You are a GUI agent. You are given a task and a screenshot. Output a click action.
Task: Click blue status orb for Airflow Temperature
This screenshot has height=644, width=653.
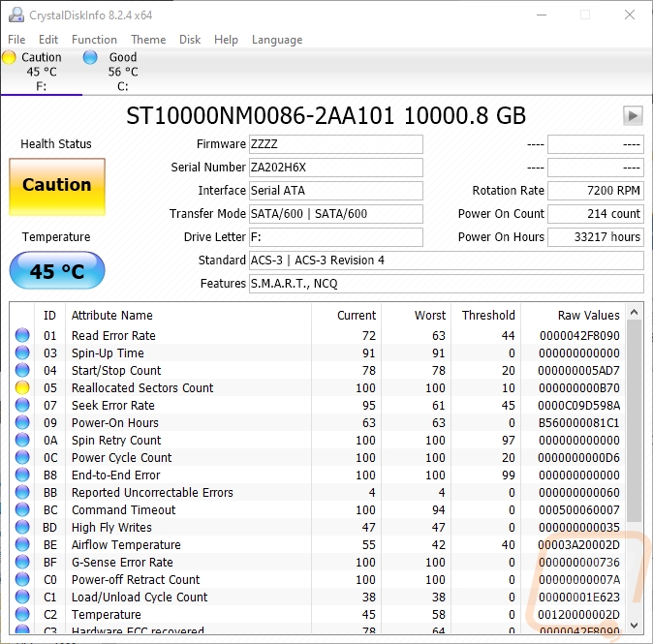point(22,545)
